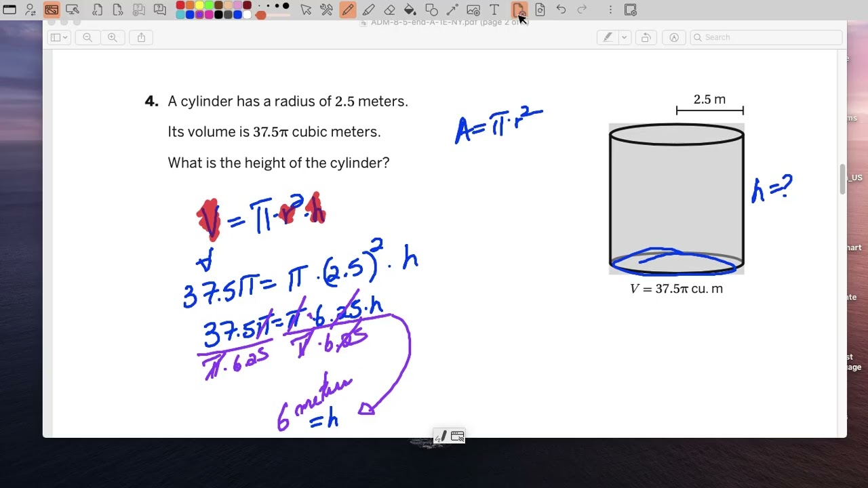This screenshot has width=868, height=488.
Task: Click the Preview vertical scrollbar
Action: pyautogui.click(x=843, y=179)
